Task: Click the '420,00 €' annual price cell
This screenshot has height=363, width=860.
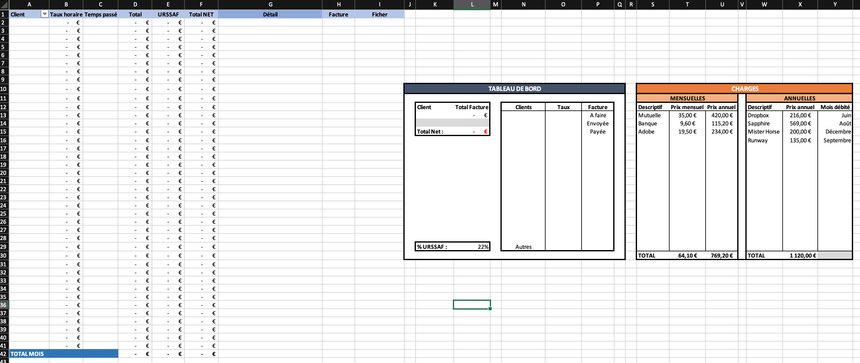Action: coord(721,116)
